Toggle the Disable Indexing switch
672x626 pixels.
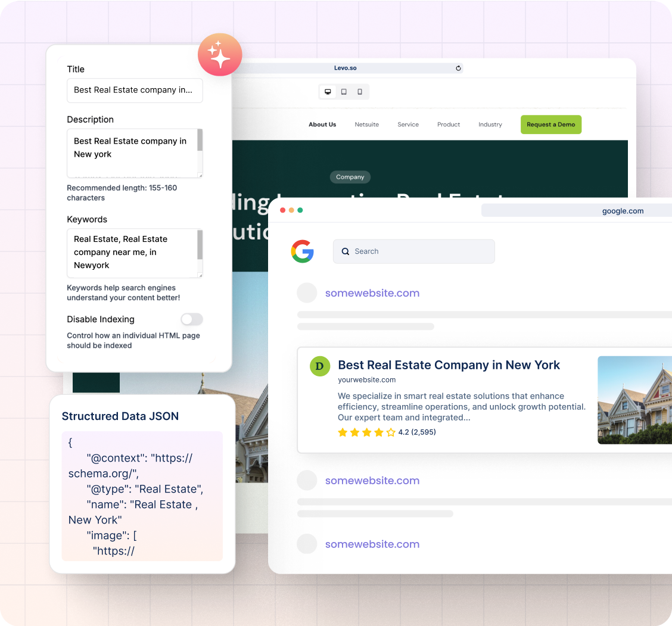192,319
